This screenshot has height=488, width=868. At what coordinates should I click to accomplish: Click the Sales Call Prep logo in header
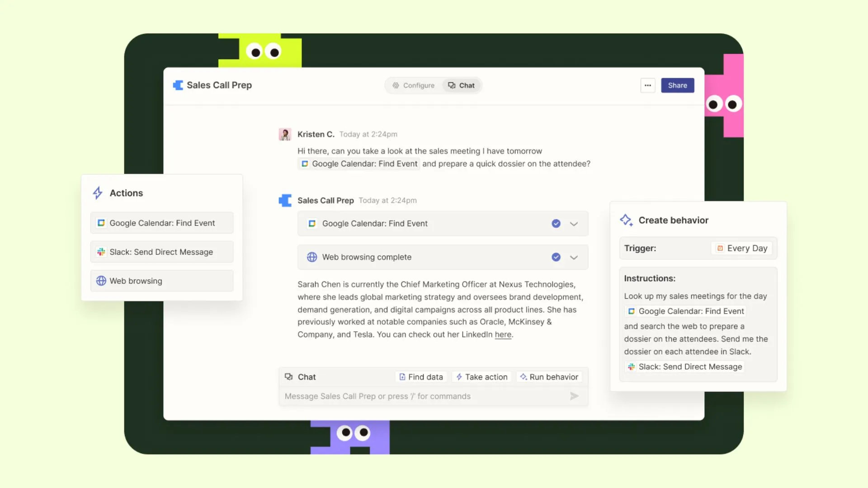pos(178,85)
